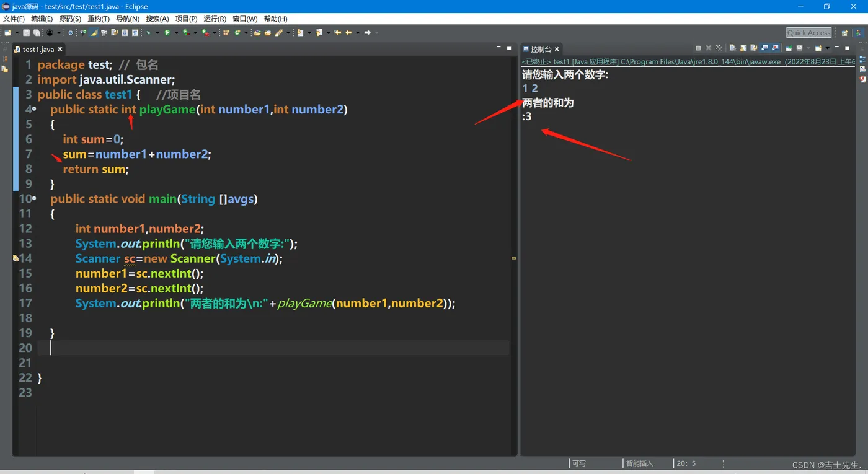Image resolution: width=868 pixels, height=474 pixels.
Task: Go to Last Edit Location arrow
Action: [x=337, y=32]
